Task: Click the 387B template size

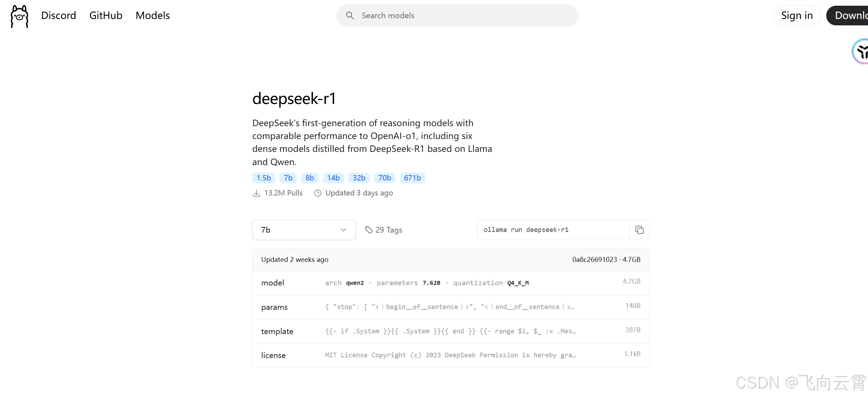Action: (x=633, y=330)
